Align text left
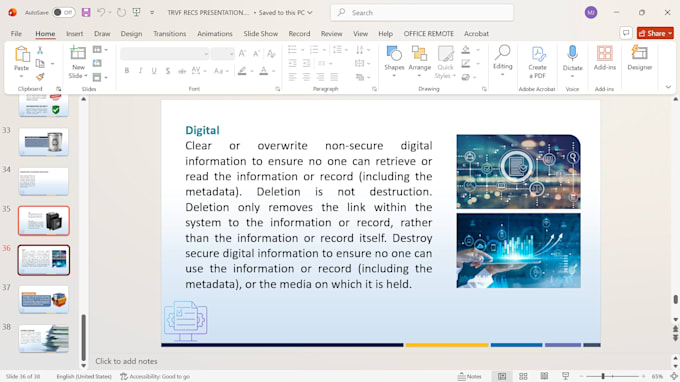The width and height of the screenshot is (680, 382). click(292, 77)
